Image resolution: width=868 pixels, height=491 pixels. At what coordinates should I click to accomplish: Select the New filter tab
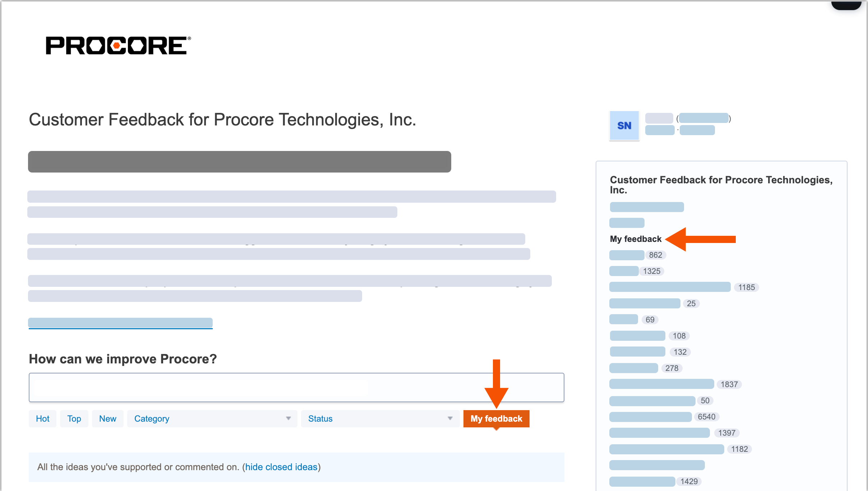[x=107, y=418]
